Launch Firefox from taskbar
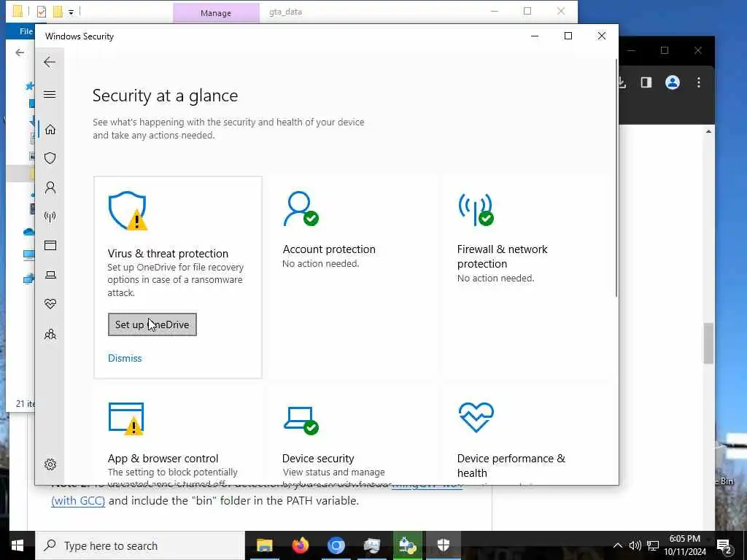This screenshot has height=560, width=747. click(300, 545)
